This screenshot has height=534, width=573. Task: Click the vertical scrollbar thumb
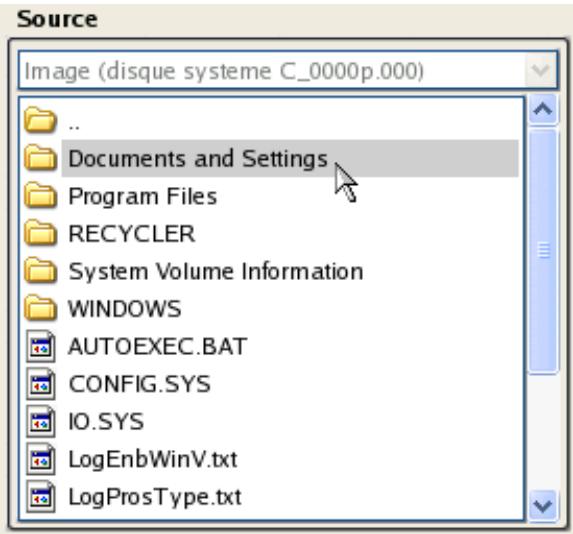[x=543, y=251]
